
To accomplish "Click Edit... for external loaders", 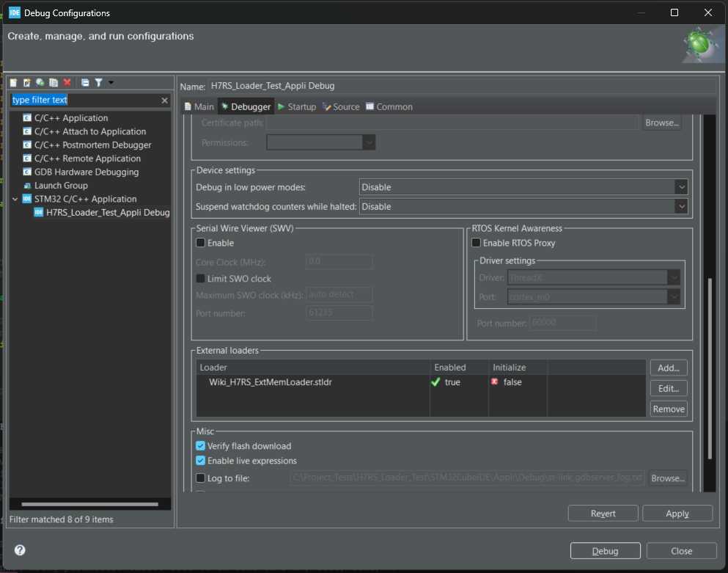I will coord(669,388).
